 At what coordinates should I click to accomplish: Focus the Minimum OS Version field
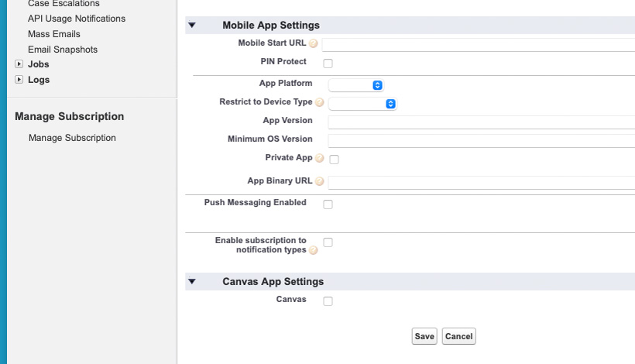coord(482,141)
